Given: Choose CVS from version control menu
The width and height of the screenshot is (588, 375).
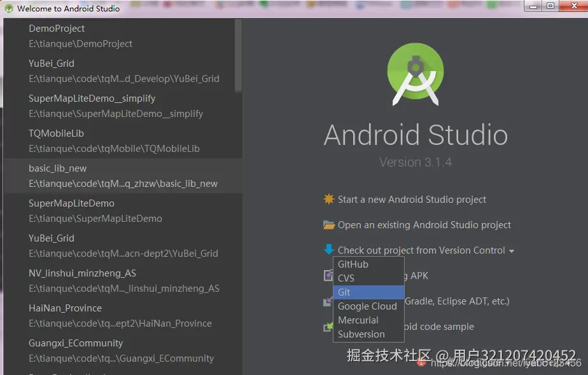Looking at the screenshot, I should (368, 278).
